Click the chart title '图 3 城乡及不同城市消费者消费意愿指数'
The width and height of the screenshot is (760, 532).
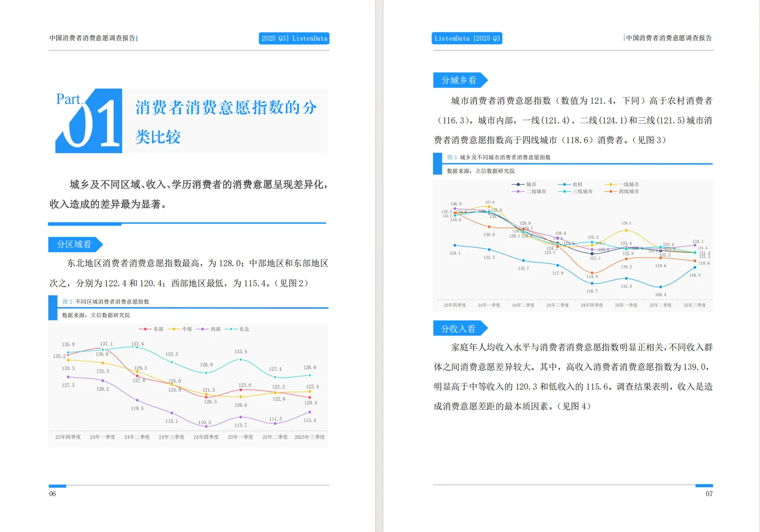[499, 157]
